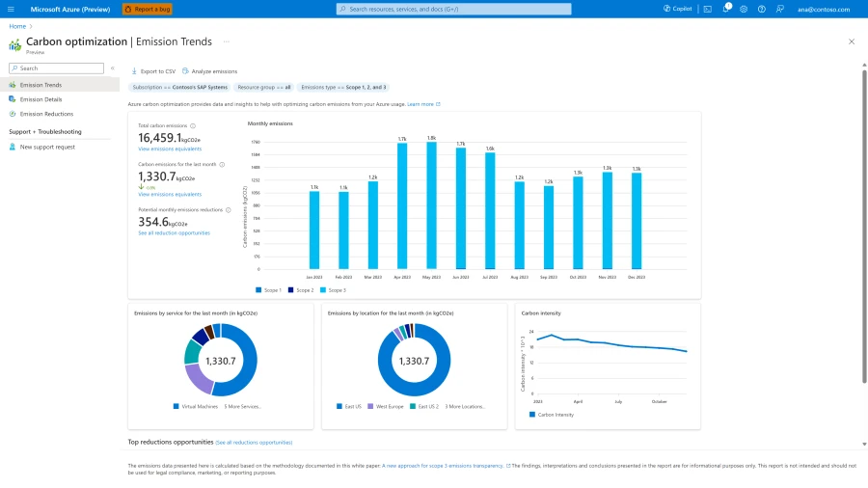
Task: Click the Carbon optimization service icon
Action: point(14,44)
